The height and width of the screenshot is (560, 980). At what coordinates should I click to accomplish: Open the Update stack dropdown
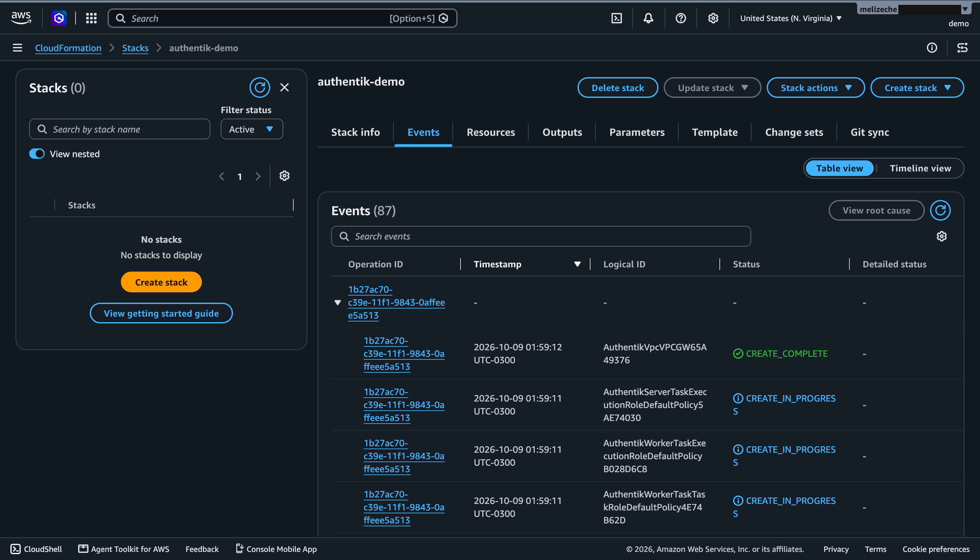tap(712, 88)
